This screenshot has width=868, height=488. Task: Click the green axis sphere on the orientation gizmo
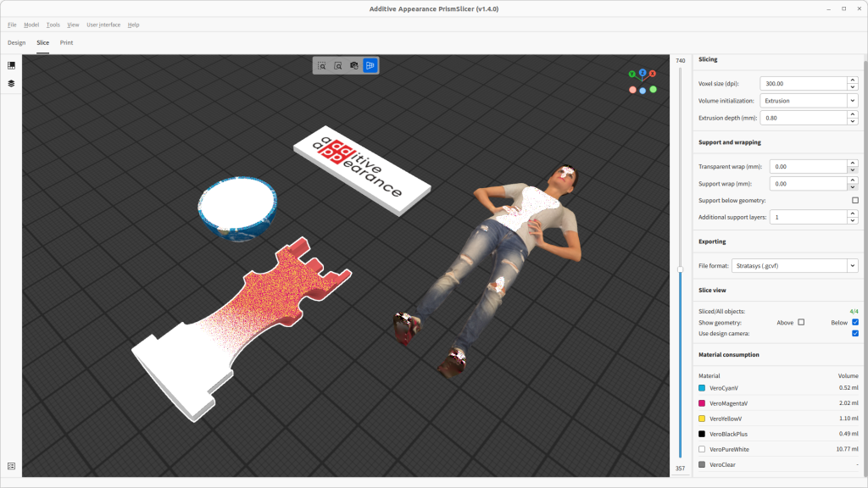[x=632, y=75]
